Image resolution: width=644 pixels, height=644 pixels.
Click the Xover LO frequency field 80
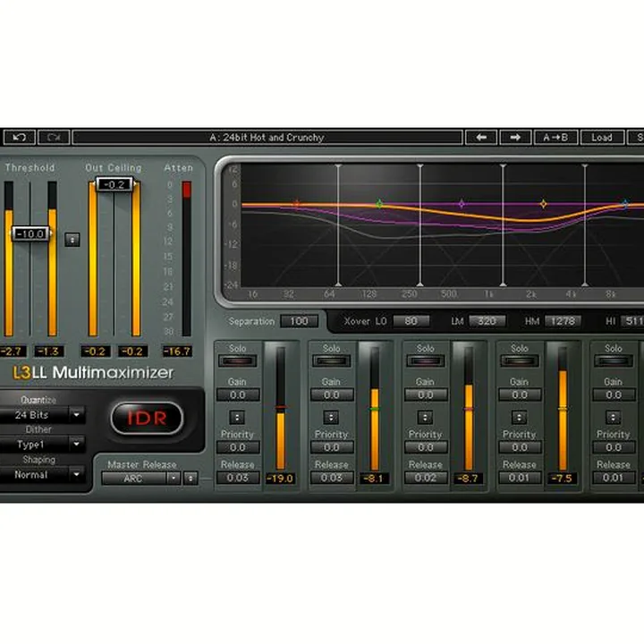click(x=411, y=321)
